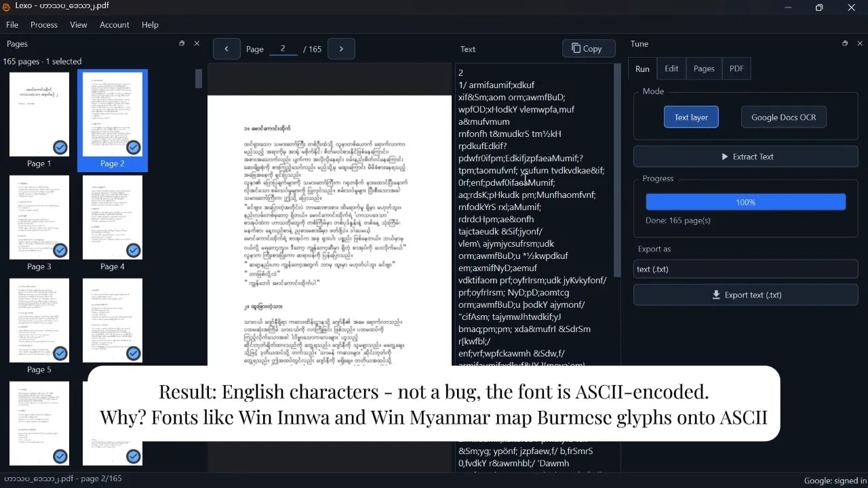Click the page number input field

283,49
